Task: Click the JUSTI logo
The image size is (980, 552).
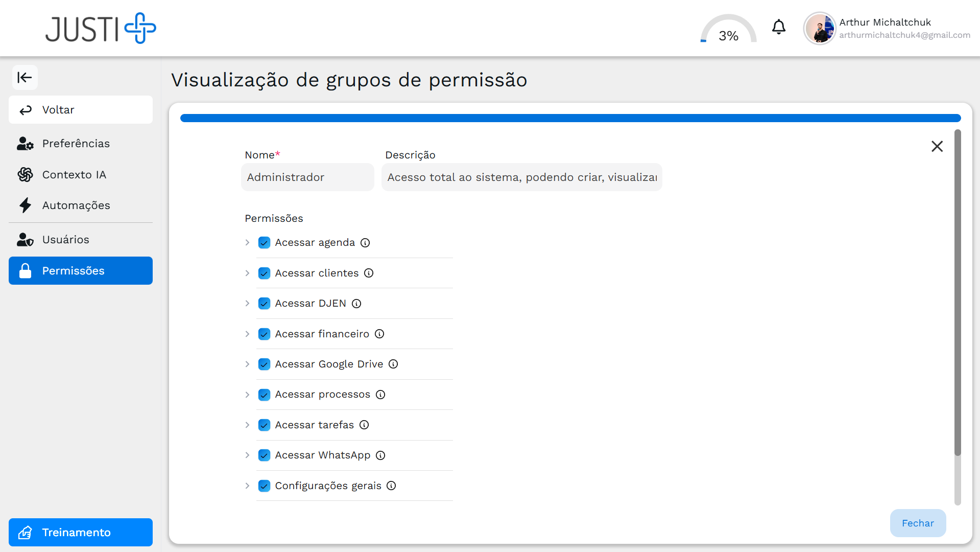Action: 101,29
